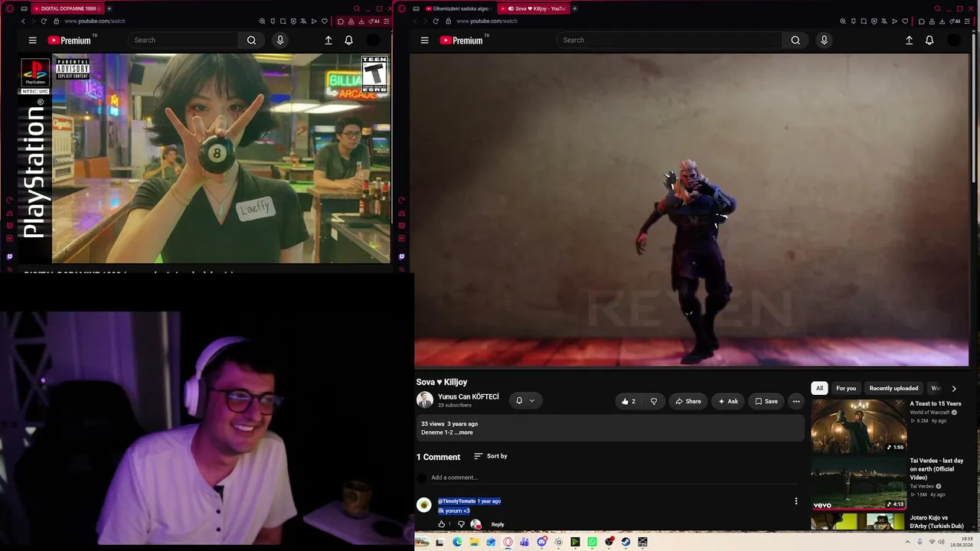Open the volume control in system tray
Image resolution: width=980 pixels, height=551 pixels.
point(942,542)
